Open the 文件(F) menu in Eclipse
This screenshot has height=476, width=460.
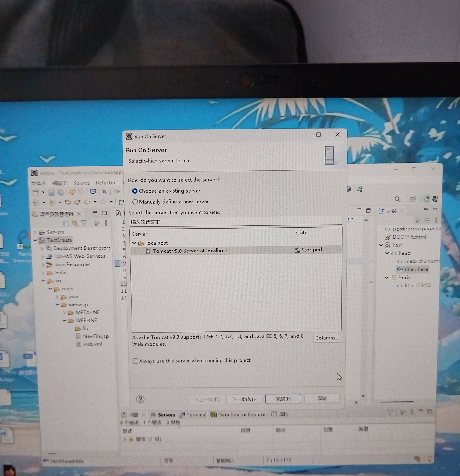pos(39,183)
